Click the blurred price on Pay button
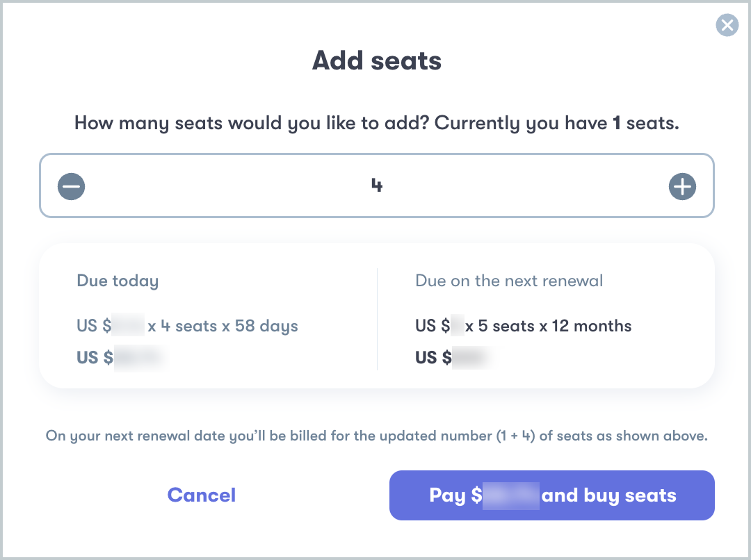Image resolution: width=751 pixels, height=560 pixels. pos(510,495)
